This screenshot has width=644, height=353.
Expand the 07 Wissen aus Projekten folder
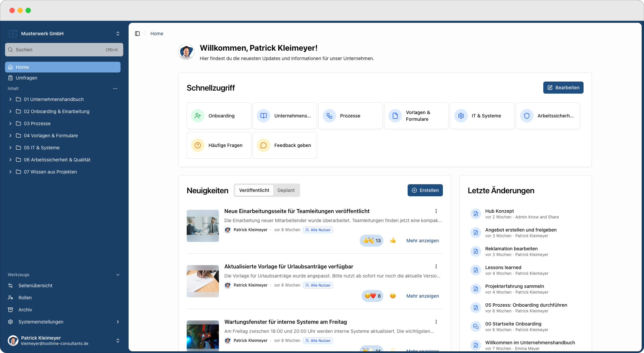click(10, 172)
